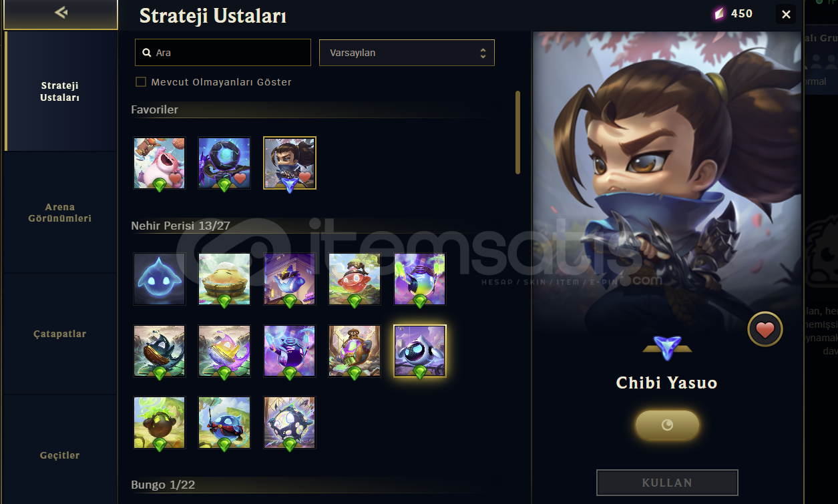The image size is (838, 504).
Task: Select the highlighted purple River Sprite variant
Action: click(420, 351)
